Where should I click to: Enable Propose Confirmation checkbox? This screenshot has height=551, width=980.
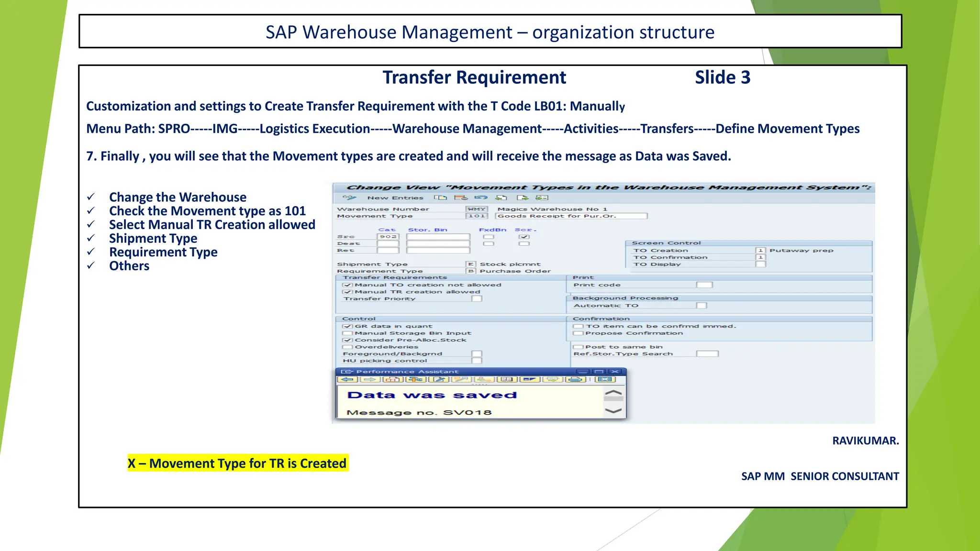tap(578, 333)
